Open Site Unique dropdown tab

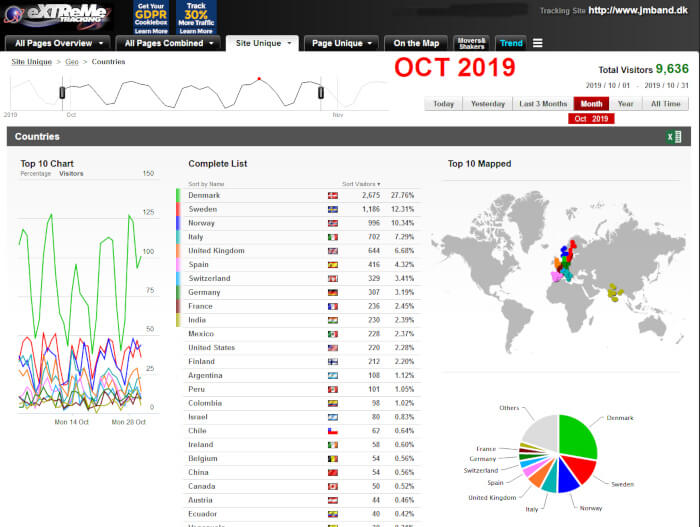tap(262, 43)
